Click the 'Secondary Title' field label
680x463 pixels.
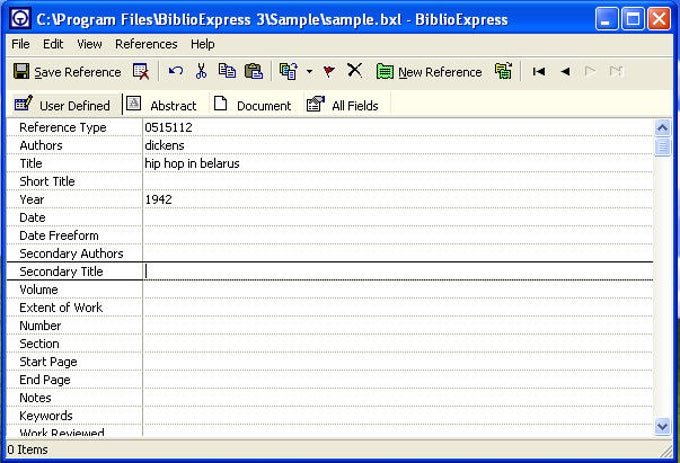tap(61, 271)
